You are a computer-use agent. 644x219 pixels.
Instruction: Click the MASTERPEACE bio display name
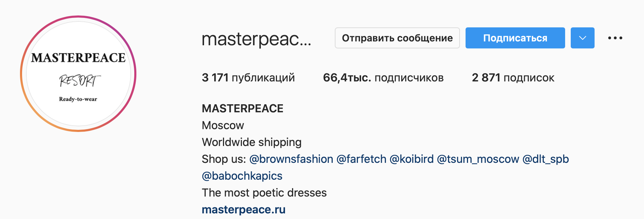click(x=242, y=108)
